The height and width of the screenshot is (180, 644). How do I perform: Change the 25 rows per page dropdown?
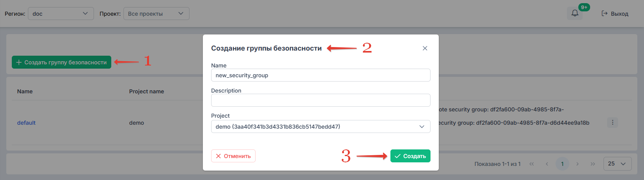617,164
